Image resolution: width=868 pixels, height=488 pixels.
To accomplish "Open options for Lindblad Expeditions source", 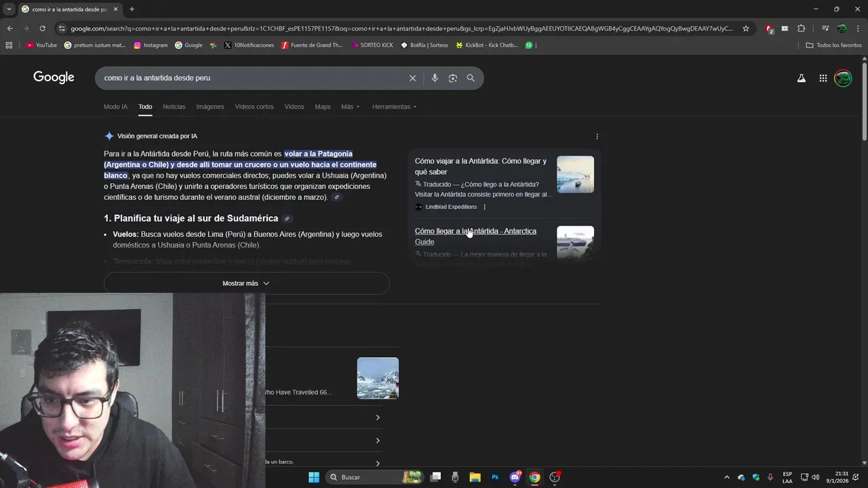I will tap(484, 207).
